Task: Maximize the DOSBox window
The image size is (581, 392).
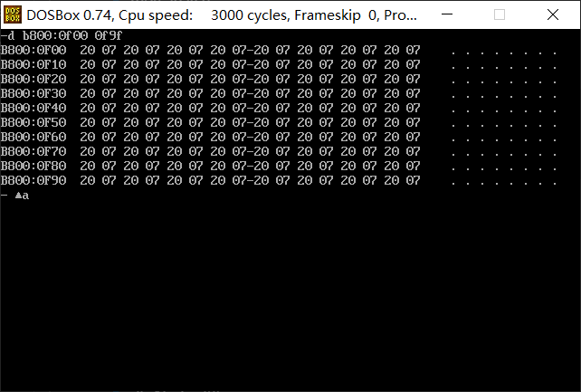Action: (500, 14)
